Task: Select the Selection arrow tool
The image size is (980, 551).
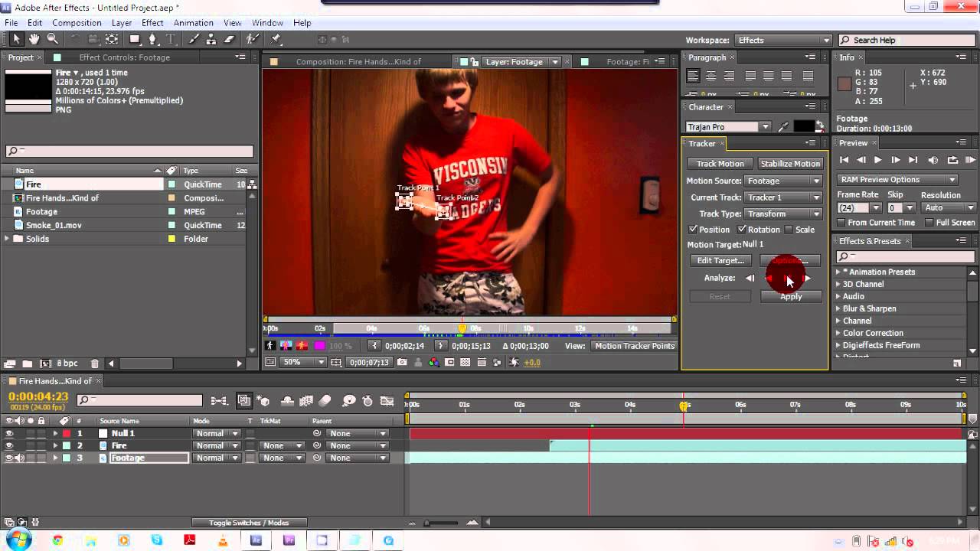Action: point(16,39)
